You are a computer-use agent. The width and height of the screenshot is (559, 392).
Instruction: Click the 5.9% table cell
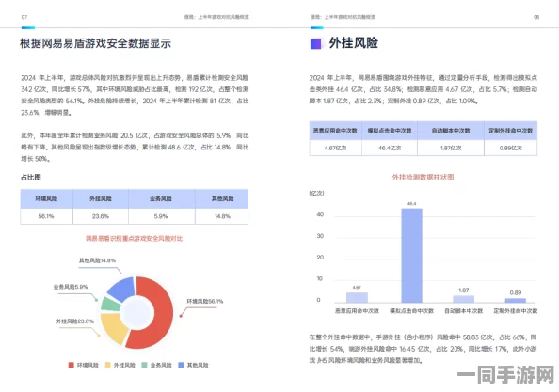(162, 216)
